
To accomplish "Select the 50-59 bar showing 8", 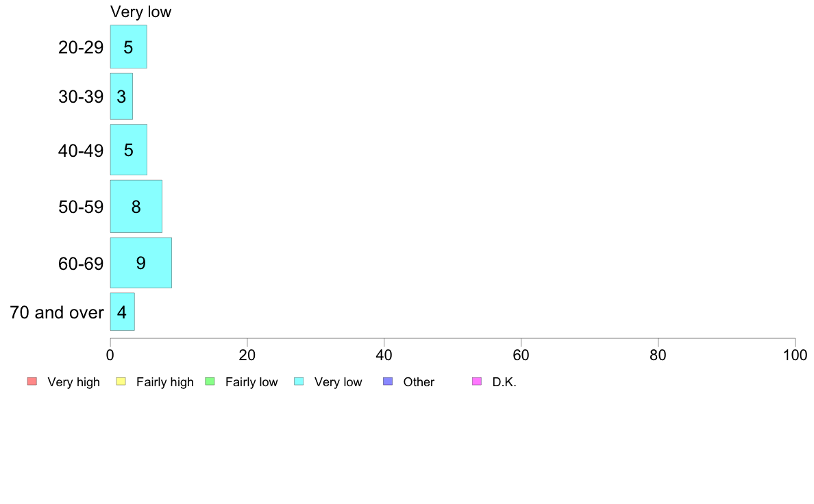I will point(136,206).
